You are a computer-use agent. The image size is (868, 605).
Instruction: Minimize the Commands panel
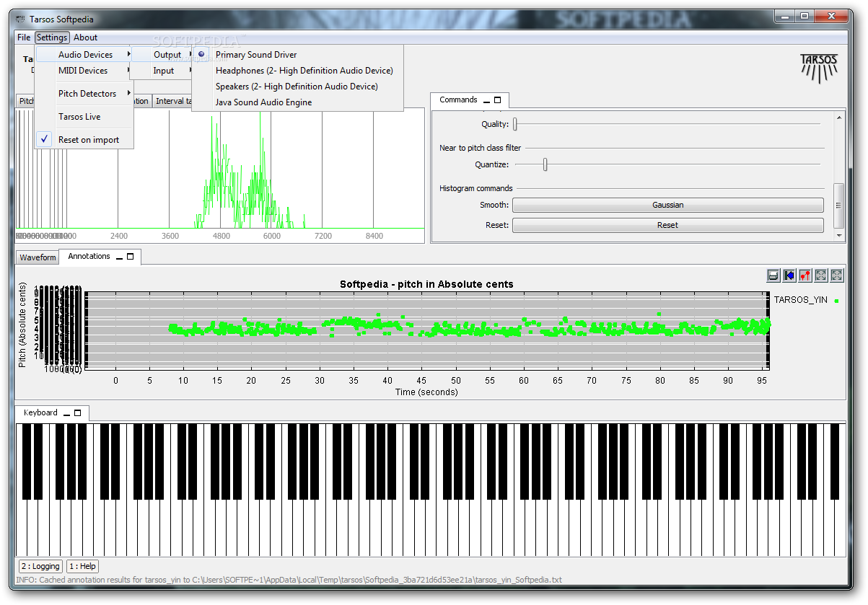[487, 100]
